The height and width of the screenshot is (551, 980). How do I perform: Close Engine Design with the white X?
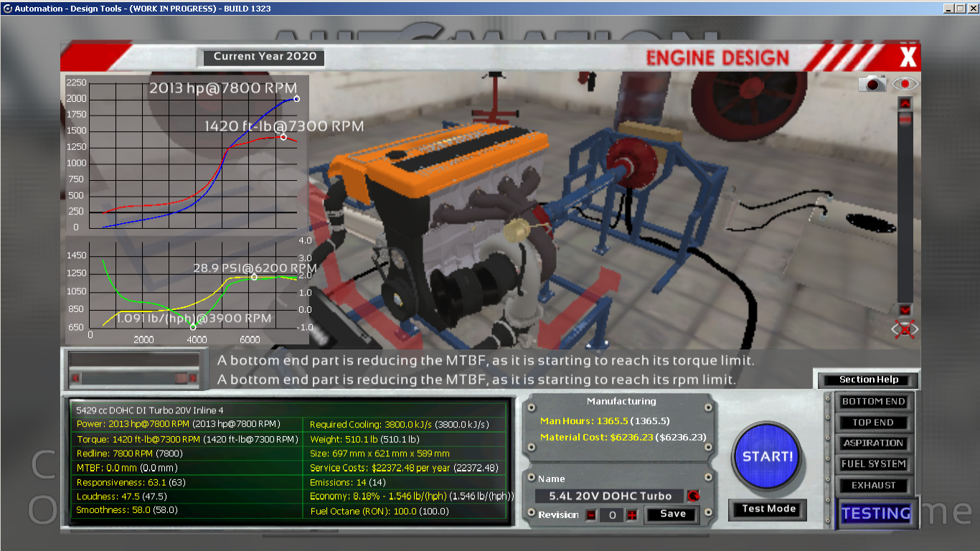click(x=908, y=57)
